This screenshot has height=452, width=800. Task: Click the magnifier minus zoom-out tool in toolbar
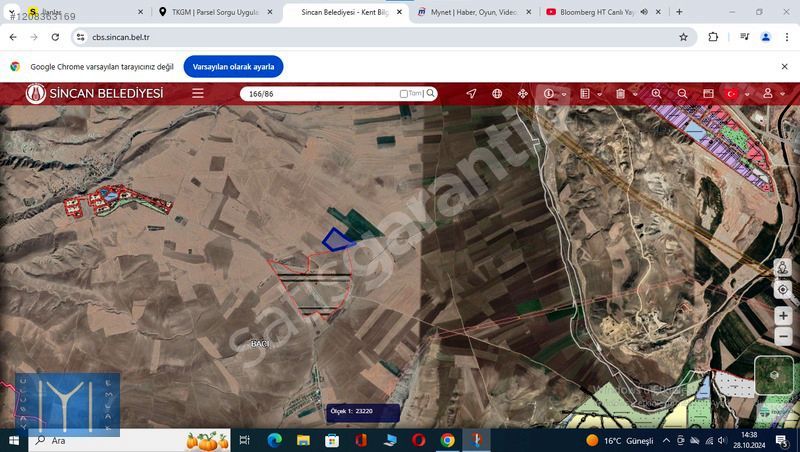pos(682,93)
